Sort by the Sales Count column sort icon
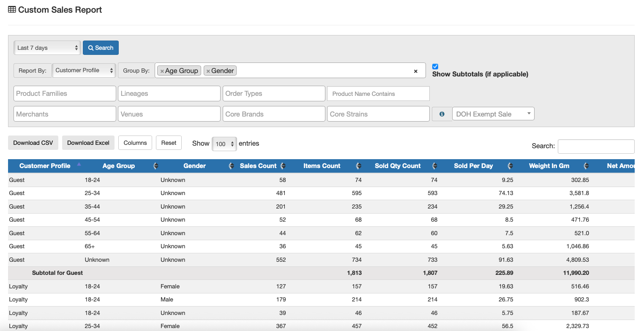Viewport: 644px width, 331px height. (x=283, y=166)
